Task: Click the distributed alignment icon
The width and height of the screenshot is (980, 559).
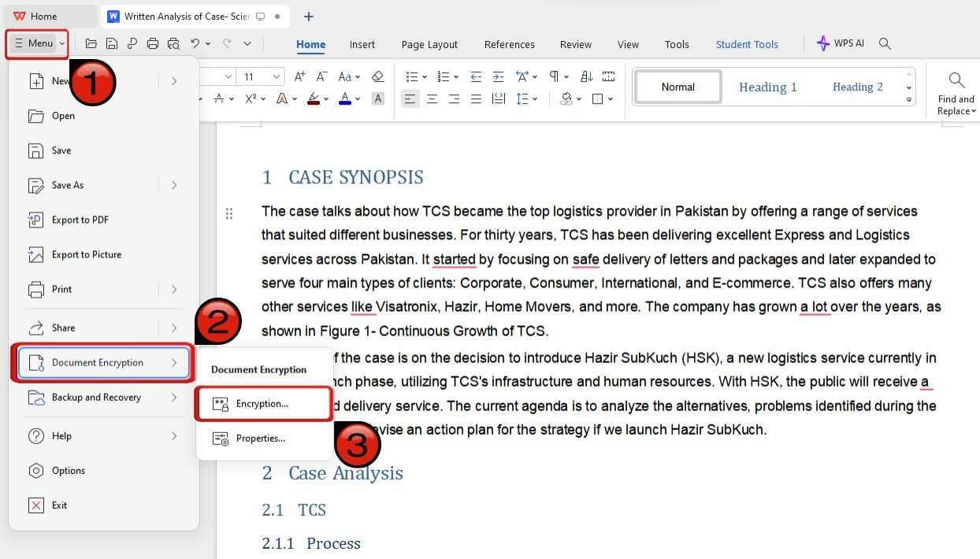Action: pos(498,99)
